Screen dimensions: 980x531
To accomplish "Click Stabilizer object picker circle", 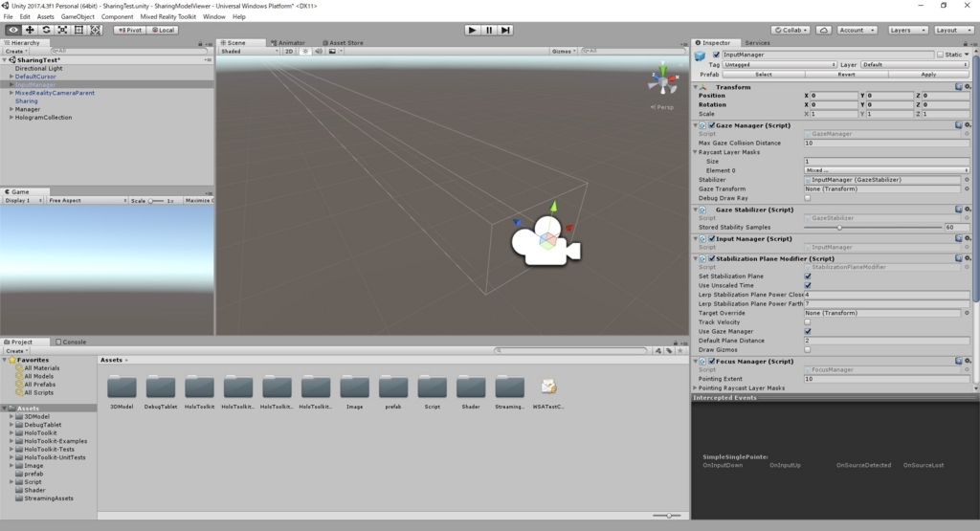I will [x=967, y=180].
